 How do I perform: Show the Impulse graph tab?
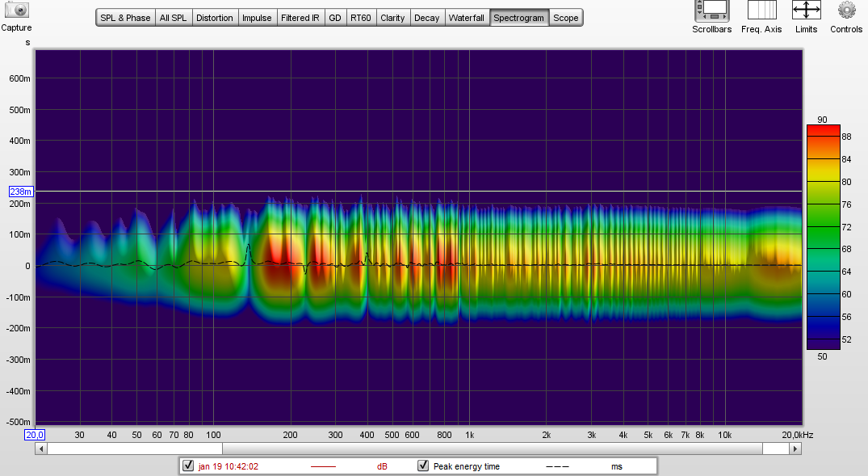click(257, 18)
